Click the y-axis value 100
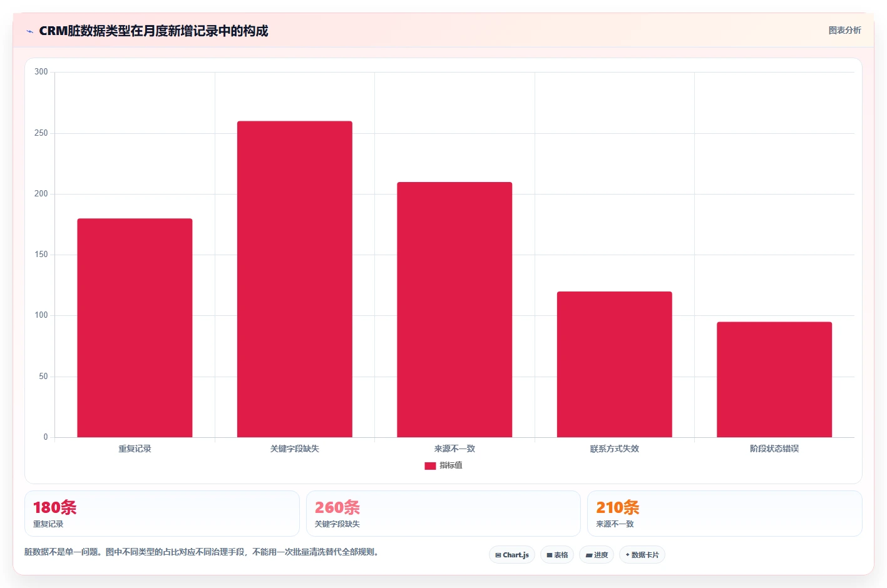 (x=41, y=315)
